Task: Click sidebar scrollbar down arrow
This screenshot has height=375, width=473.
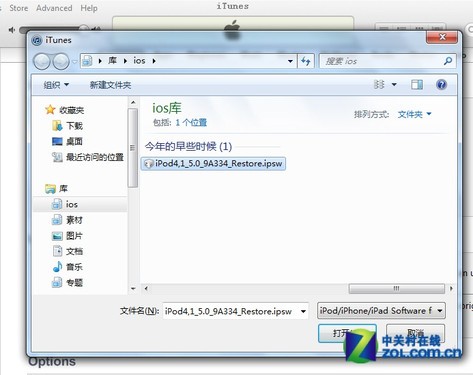Action: [x=133, y=289]
